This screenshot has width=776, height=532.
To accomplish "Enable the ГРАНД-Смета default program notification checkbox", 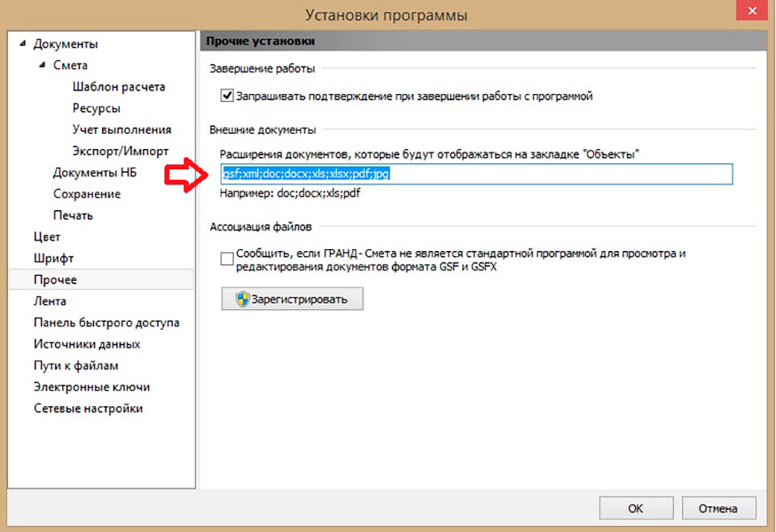I will click(227, 259).
